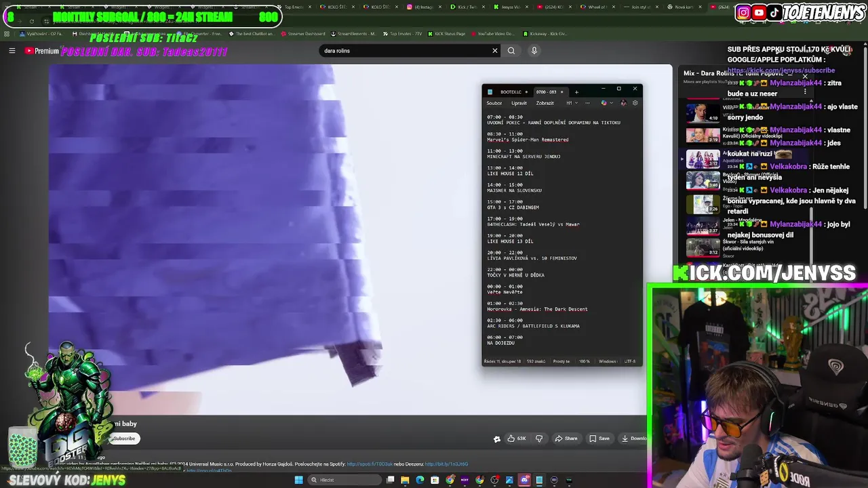The image size is (868, 488).
Task: Open Discord from the taskbar
Action: click(x=524, y=480)
